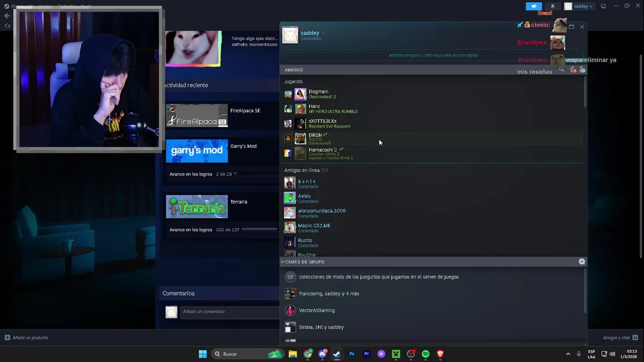Click DRGN's R.E.P.O. game icon

pyautogui.click(x=288, y=138)
